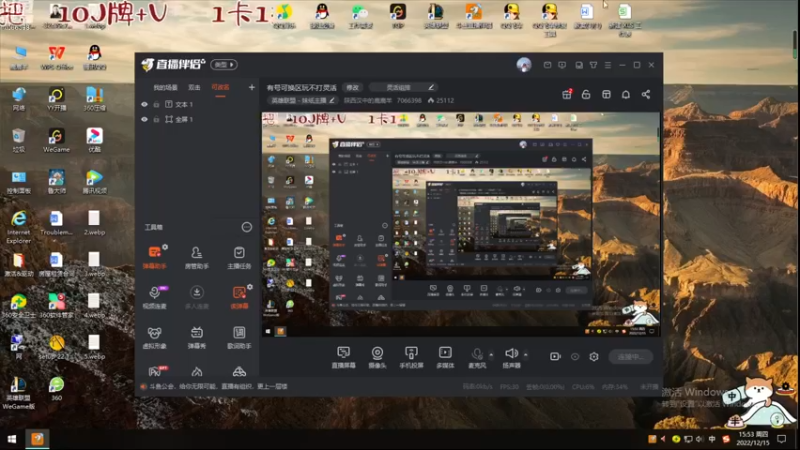Open the orange highlighted tool with gear badge
The image size is (800, 450).
click(239, 297)
